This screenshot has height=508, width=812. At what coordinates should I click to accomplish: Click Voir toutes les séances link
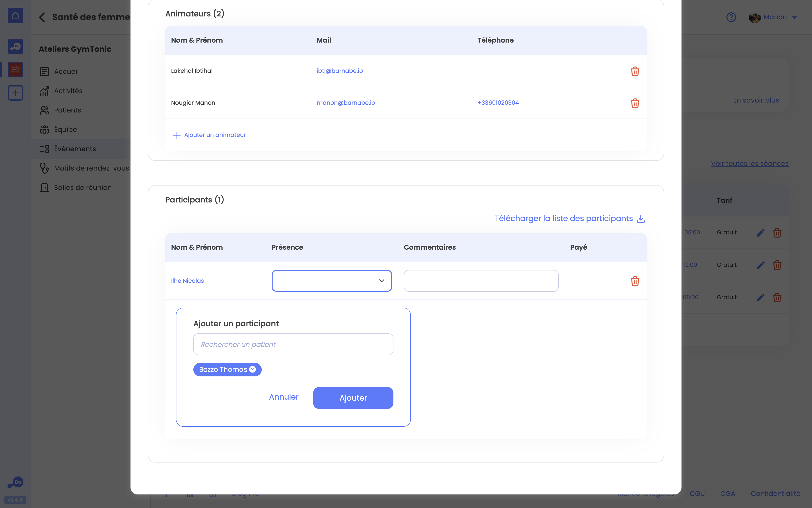750,164
